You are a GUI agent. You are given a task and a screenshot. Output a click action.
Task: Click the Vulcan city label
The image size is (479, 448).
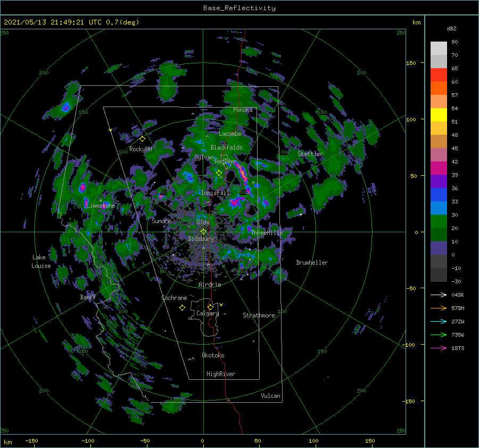[270, 396]
